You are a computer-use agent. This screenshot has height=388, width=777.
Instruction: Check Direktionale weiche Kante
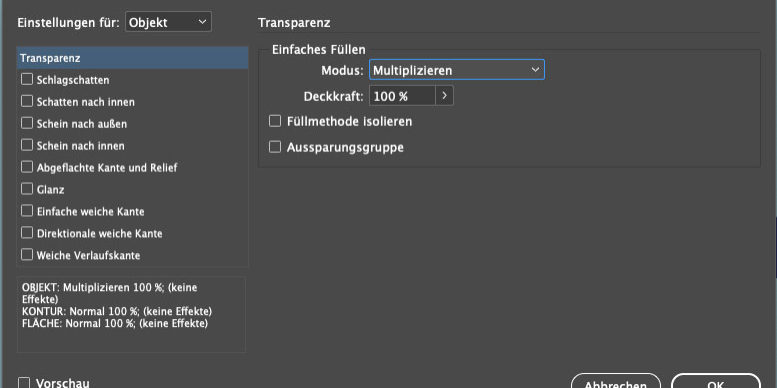click(27, 232)
